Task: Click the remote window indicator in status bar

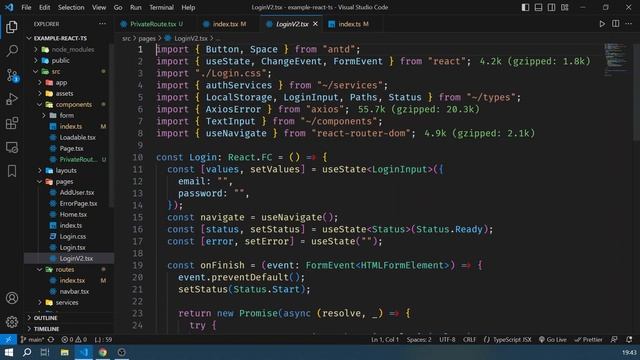Action: coord(8,340)
